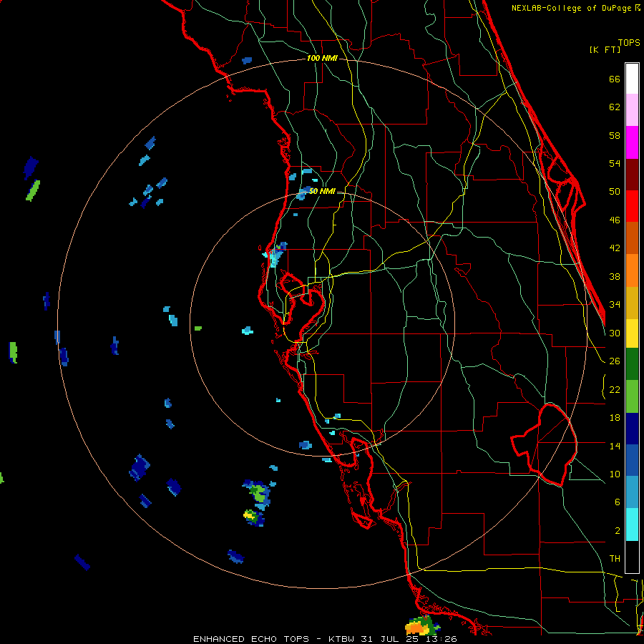Click the TH threshold label
644x644 pixels.
(615, 559)
